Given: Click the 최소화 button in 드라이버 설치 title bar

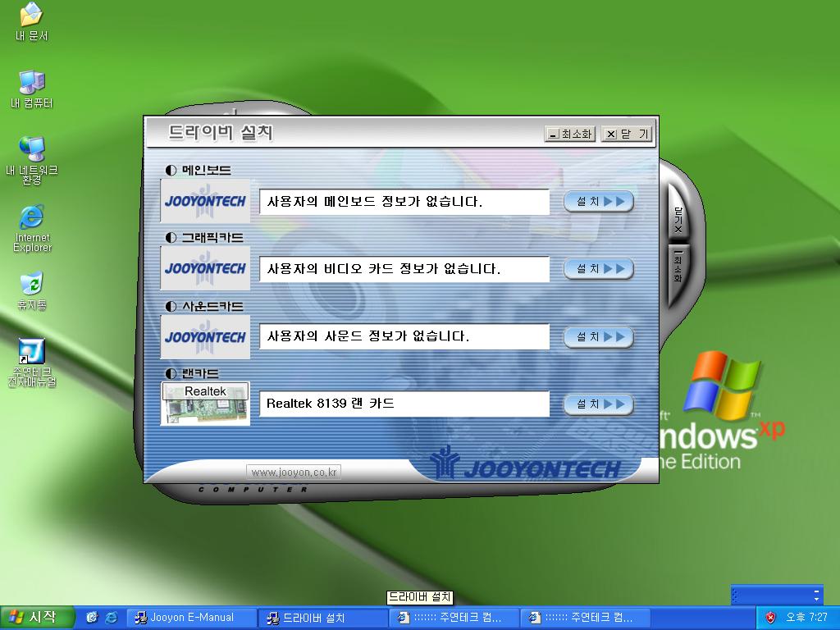Looking at the screenshot, I should point(570,134).
